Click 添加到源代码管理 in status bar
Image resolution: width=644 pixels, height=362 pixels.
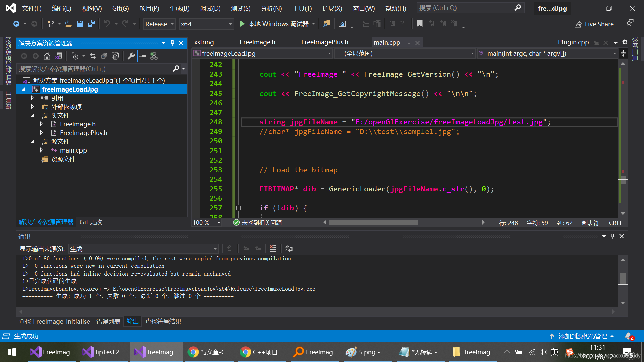(582, 336)
